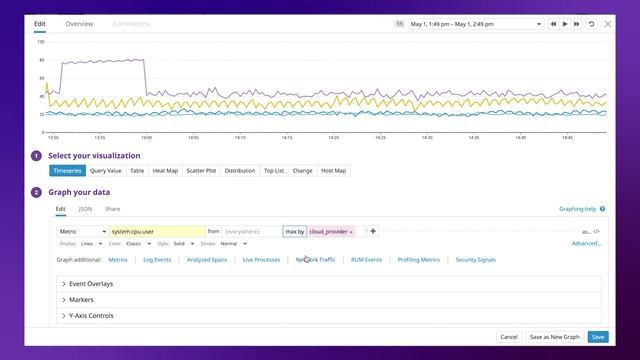This screenshot has width=640, height=360.
Task: Select the Distribution visualization
Action: [x=240, y=171]
